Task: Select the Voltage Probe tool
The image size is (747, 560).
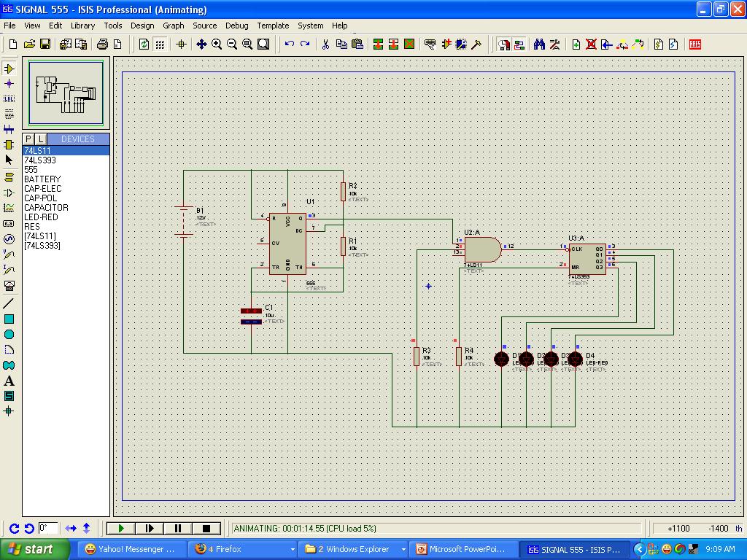Action: pos(9,254)
